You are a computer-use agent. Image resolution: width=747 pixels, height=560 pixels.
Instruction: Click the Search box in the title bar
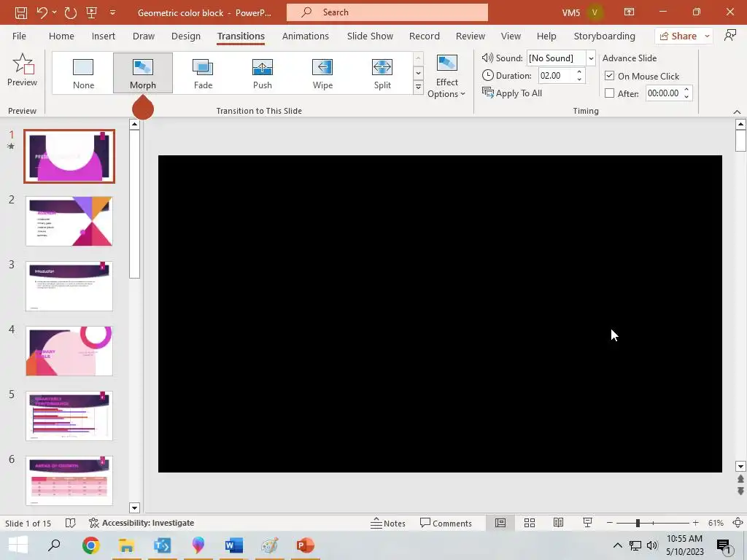point(387,12)
